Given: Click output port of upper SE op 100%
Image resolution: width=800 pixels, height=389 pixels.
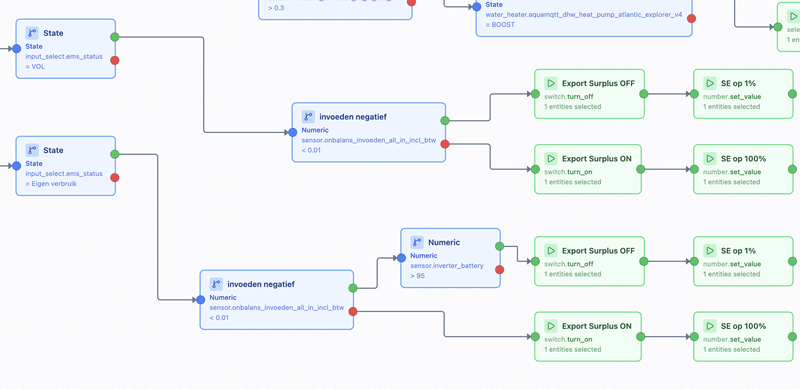Looking at the screenshot, I should coord(792,169).
